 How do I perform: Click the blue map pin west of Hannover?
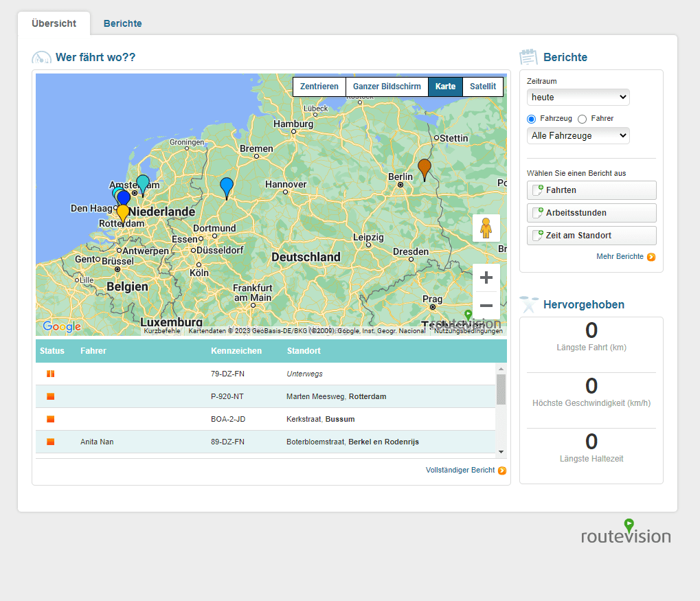click(227, 188)
